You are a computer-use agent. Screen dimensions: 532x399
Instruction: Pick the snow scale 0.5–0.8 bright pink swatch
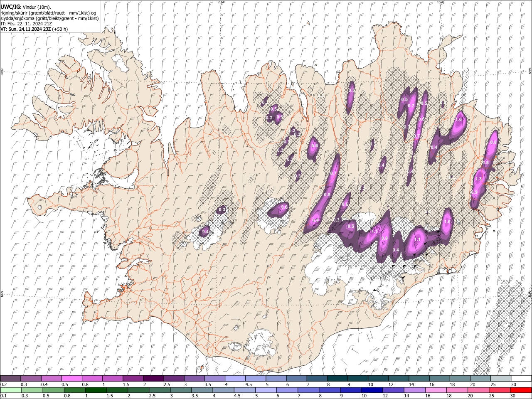click(x=72, y=379)
